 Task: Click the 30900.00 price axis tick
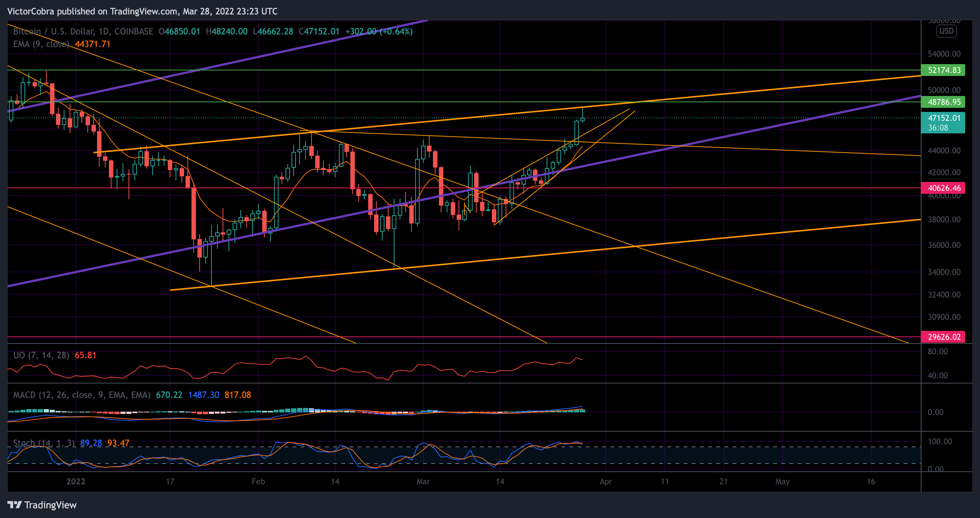944,317
